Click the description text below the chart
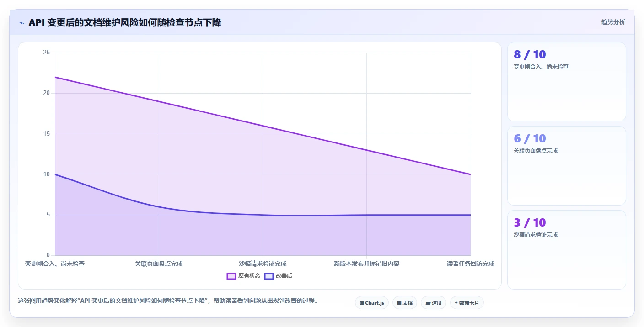644x327 pixels. click(167, 301)
